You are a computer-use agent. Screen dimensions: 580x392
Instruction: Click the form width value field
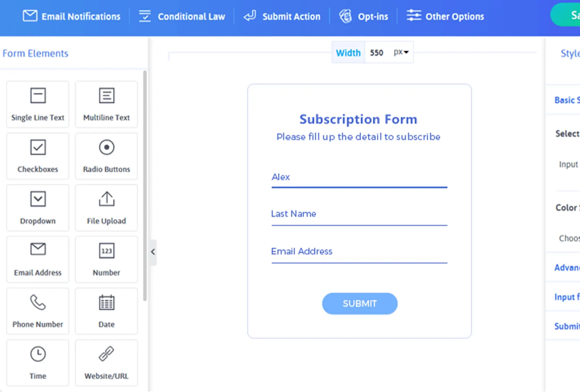tap(377, 52)
